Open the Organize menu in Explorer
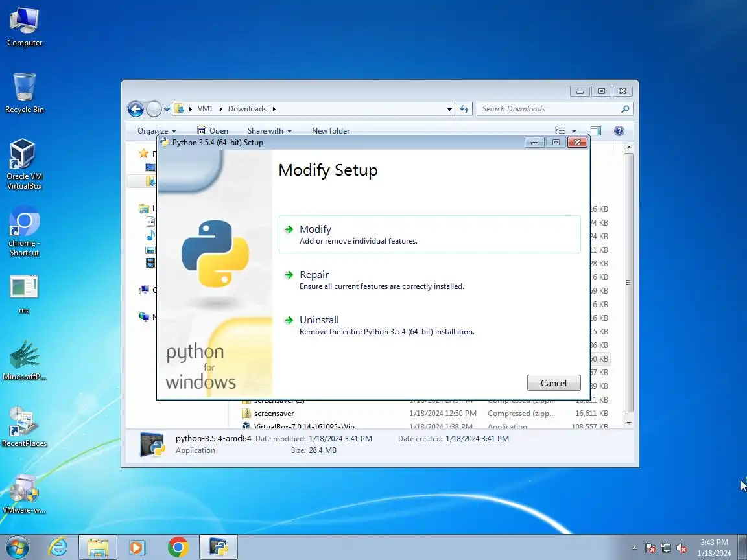 157,130
